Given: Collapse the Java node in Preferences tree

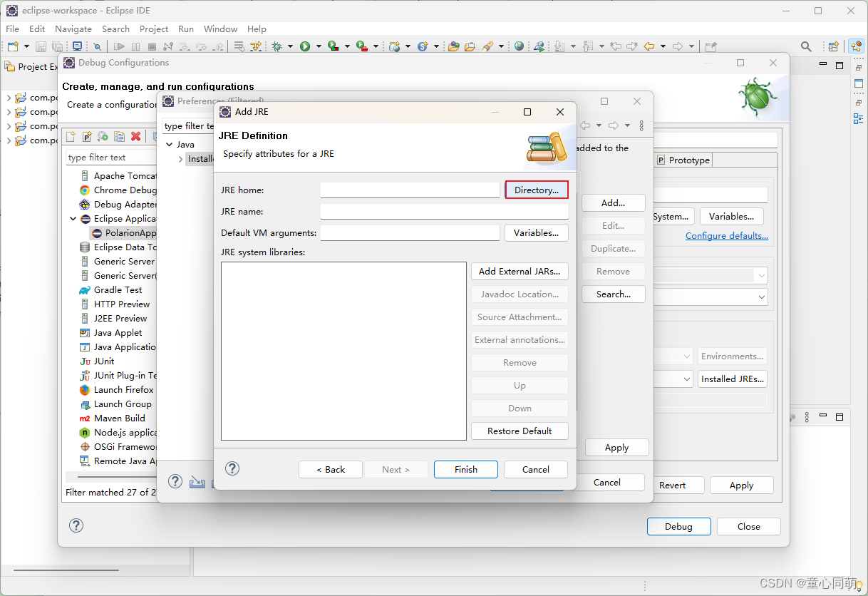Looking at the screenshot, I should coord(170,145).
